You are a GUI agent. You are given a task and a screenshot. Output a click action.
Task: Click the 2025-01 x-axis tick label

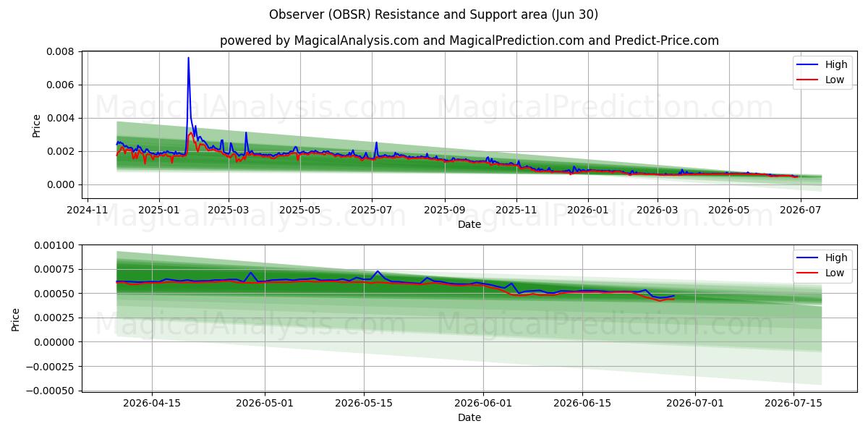point(158,210)
